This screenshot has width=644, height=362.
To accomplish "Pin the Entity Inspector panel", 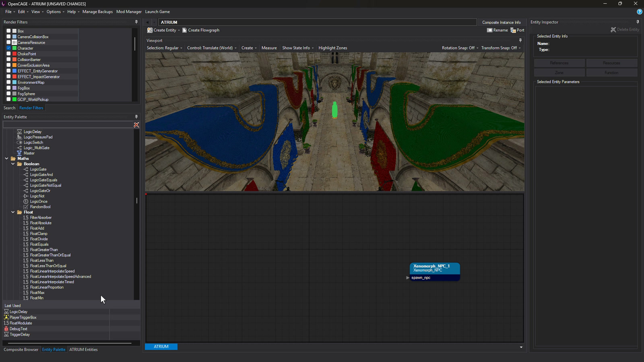I will (x=638, y=22).
